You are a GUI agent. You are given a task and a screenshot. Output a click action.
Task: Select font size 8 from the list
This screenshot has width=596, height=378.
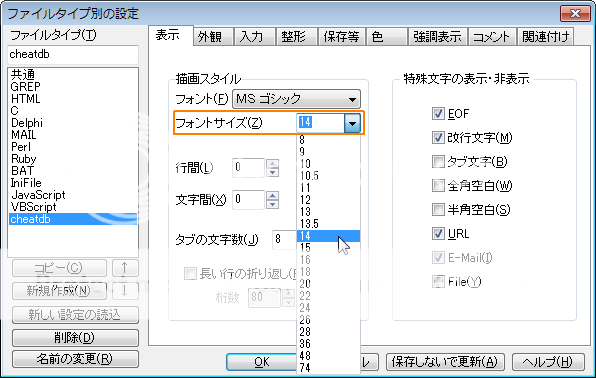click(328, 140)
